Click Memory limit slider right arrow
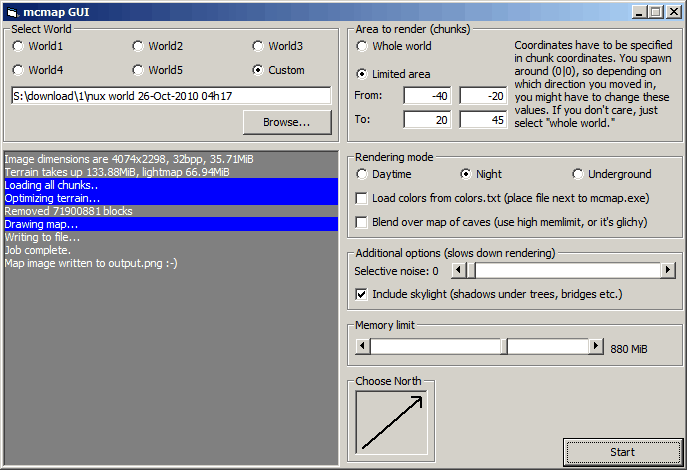Image resolution: width=687 pixels, height=470 pixels. (x=596, y=346)
